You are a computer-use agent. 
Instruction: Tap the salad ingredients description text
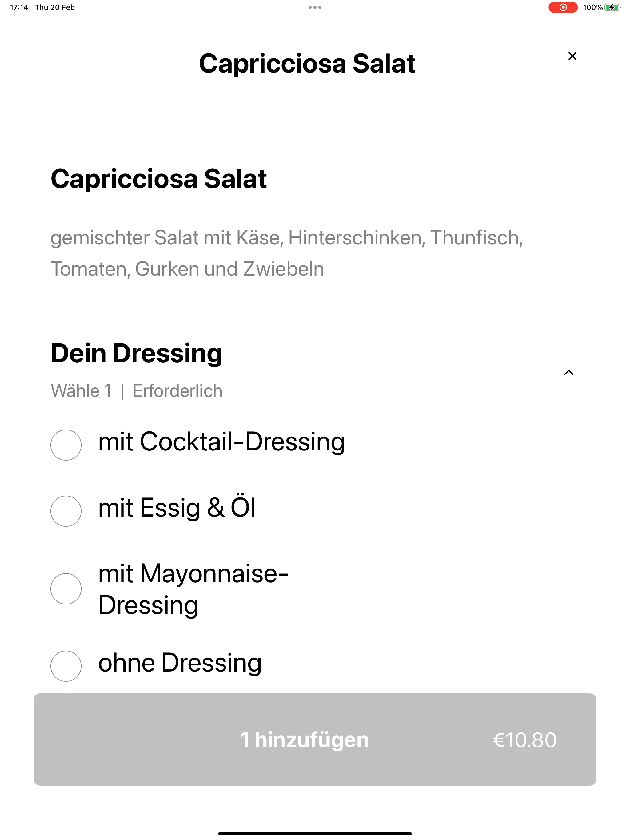(287, 253)
